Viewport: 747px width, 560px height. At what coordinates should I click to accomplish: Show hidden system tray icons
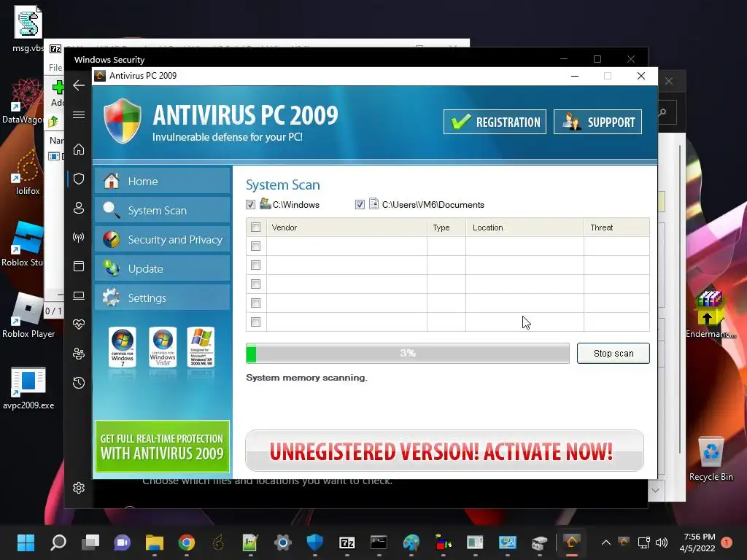tap(606, 542)
